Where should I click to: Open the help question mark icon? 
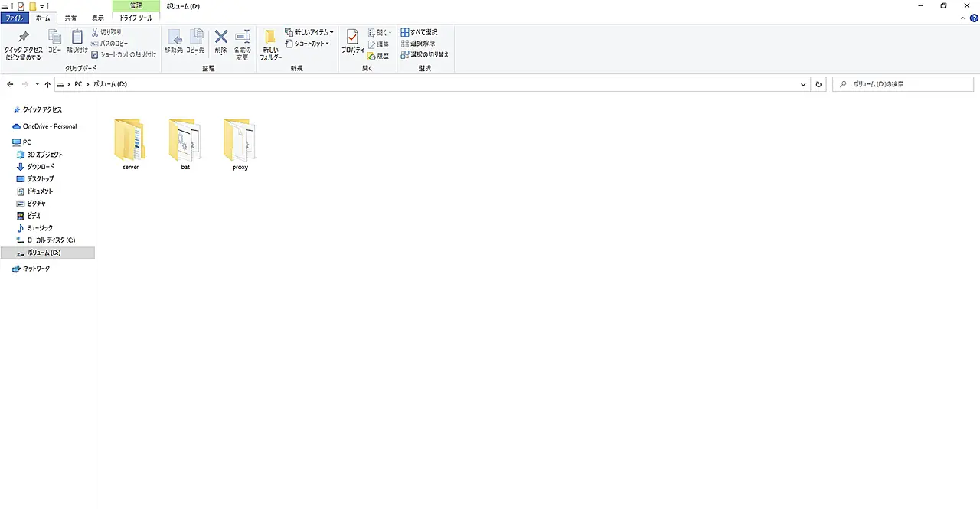(x=974, y=18)
